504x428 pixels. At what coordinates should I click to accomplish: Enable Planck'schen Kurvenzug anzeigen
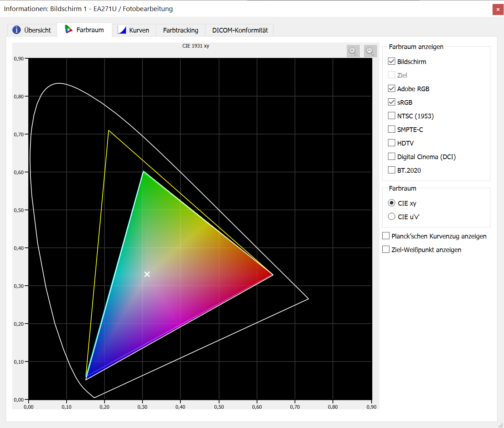(x=386, y=236)
